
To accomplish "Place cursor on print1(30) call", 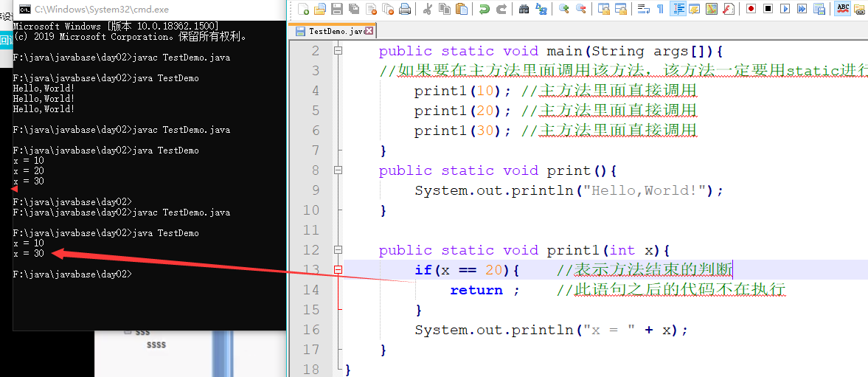I will click(463, 131).
